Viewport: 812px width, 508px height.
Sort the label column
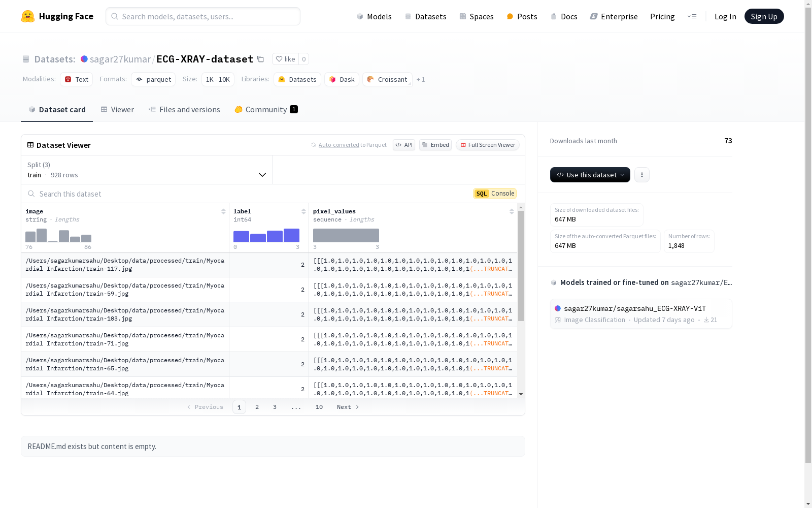[x=303, y=211]
